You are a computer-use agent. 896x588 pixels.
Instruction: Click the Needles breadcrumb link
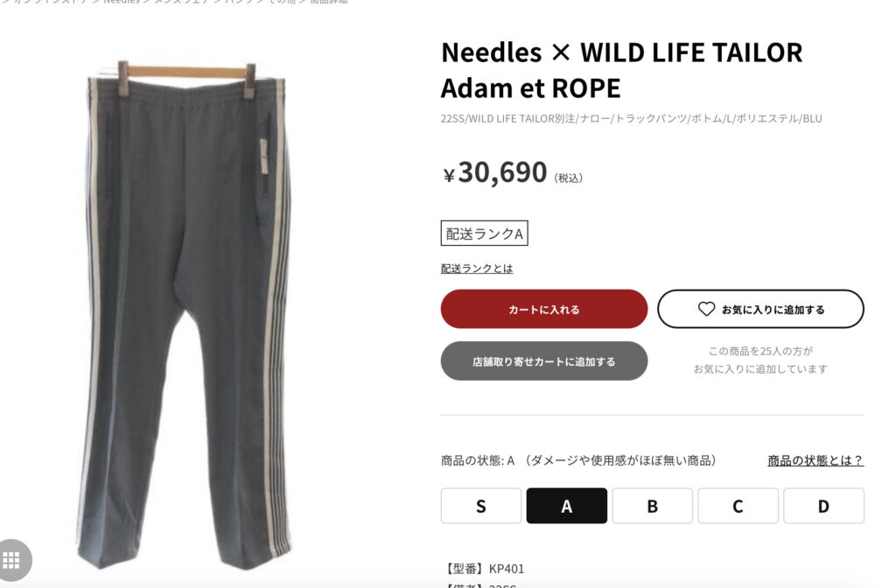pos(122,2)
